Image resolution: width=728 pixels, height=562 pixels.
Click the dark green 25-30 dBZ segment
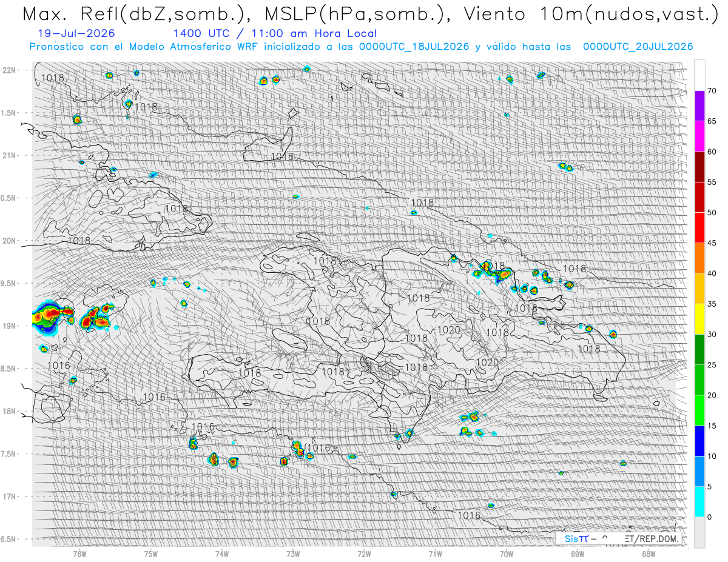699,349
